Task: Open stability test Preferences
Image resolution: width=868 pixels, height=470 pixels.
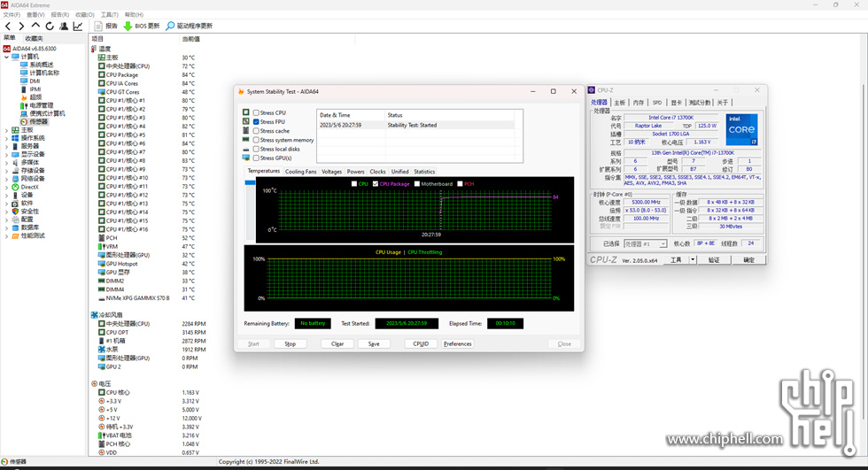Action: (x=457, y=344)
